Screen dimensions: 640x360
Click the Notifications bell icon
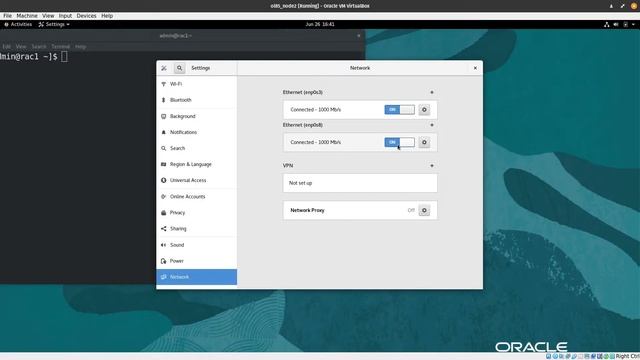164,132
